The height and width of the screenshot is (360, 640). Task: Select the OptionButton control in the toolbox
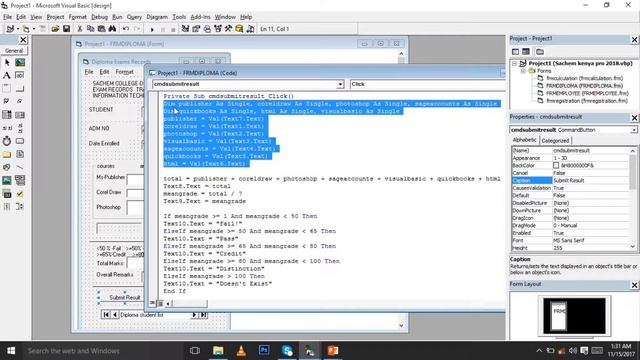click(20, 102)
